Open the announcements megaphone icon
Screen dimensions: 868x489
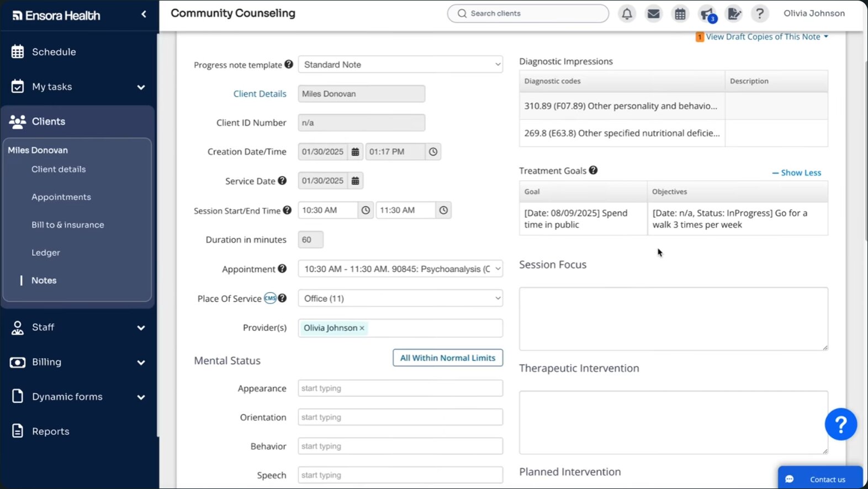(707, 14)
